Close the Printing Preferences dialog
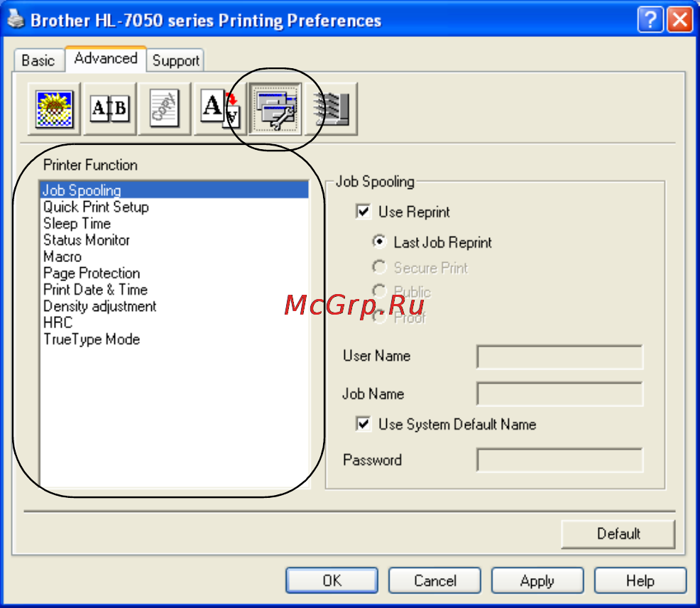 tap(680, 20)
